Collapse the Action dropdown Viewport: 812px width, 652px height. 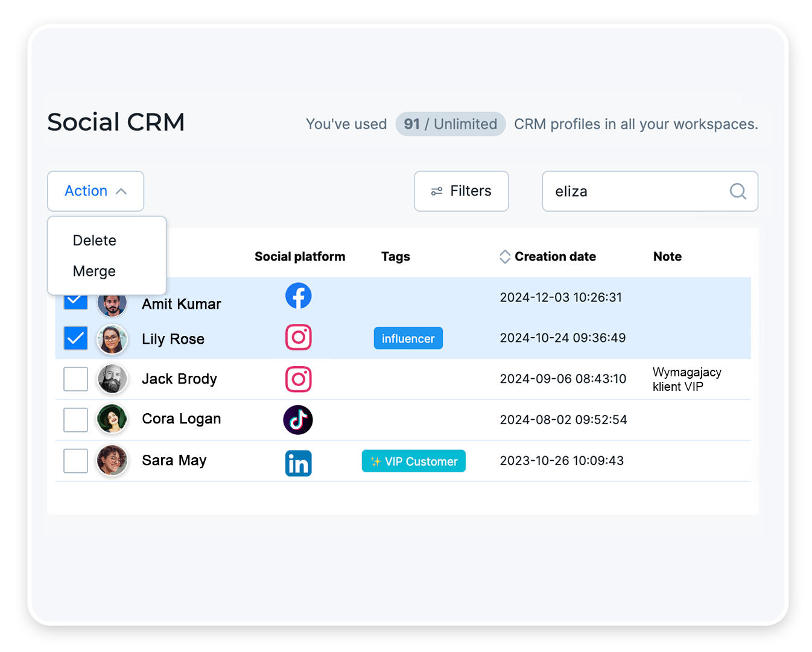[x=95, y=191]
